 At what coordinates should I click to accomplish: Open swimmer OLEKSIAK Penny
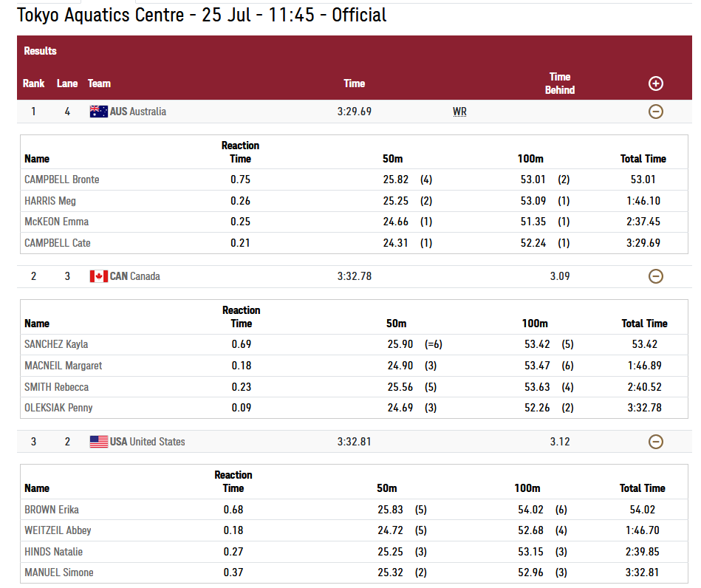(x=58, y=408)
